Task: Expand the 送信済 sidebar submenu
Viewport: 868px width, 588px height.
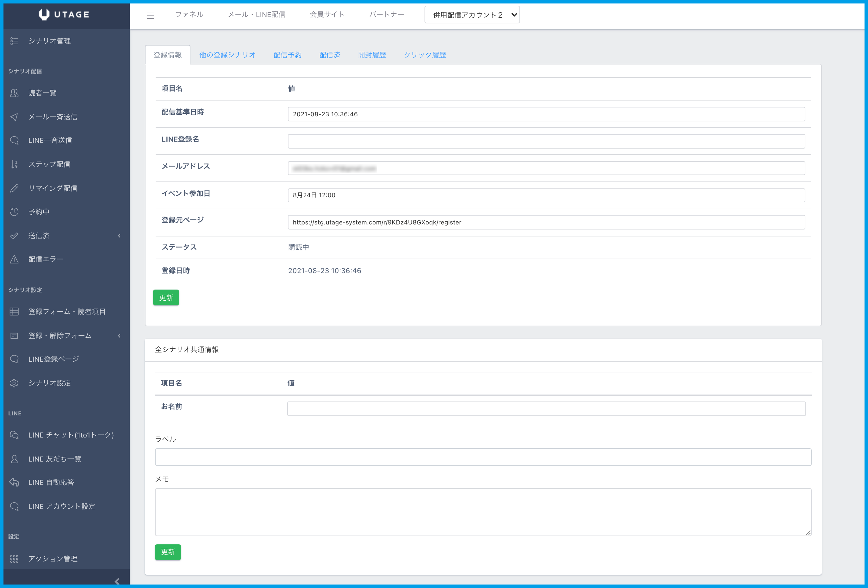Action: pos(119,236)
